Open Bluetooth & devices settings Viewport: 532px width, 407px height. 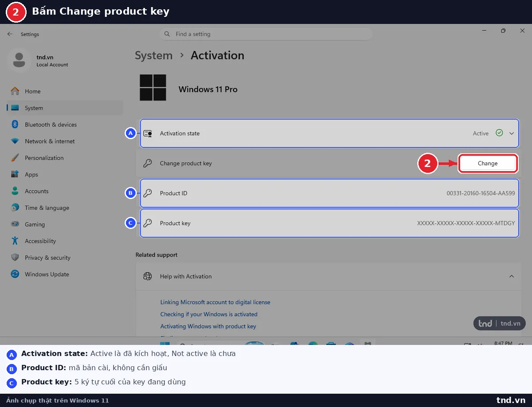point(65,125)
